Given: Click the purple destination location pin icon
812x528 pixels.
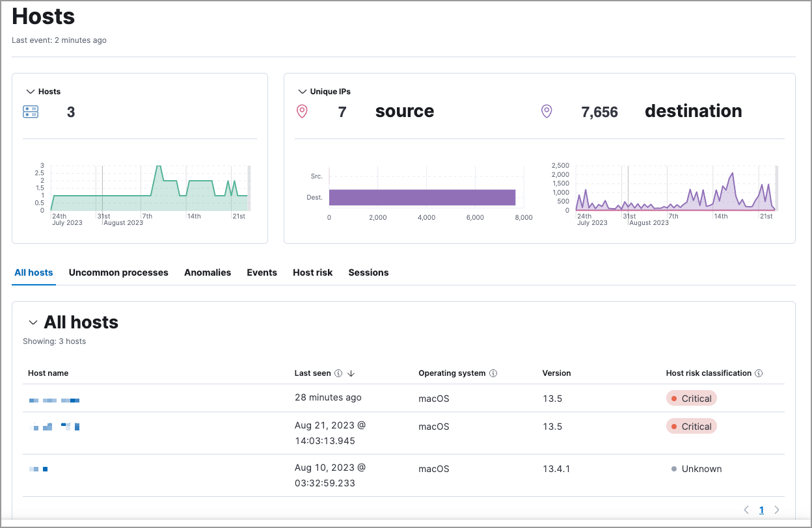Looking at the screenshot, I should point(547,111).
